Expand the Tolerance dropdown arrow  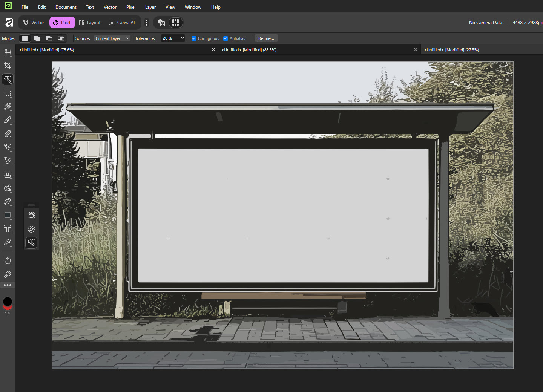183,38
